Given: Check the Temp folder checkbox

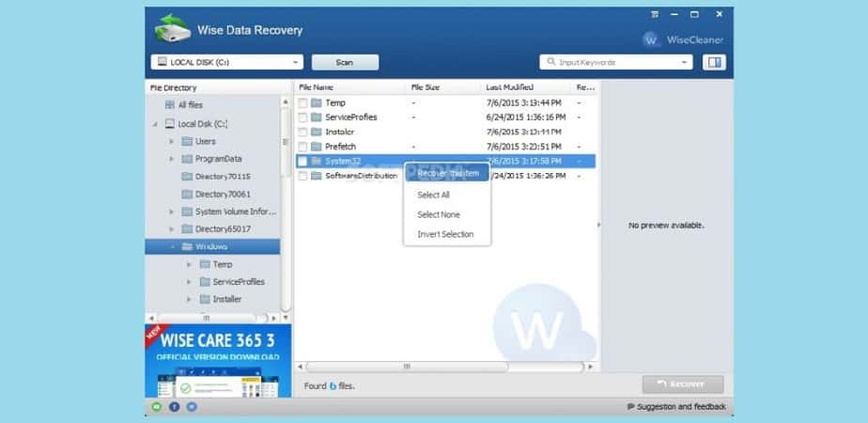Looking at the screenshot, I should click(302, 103).
